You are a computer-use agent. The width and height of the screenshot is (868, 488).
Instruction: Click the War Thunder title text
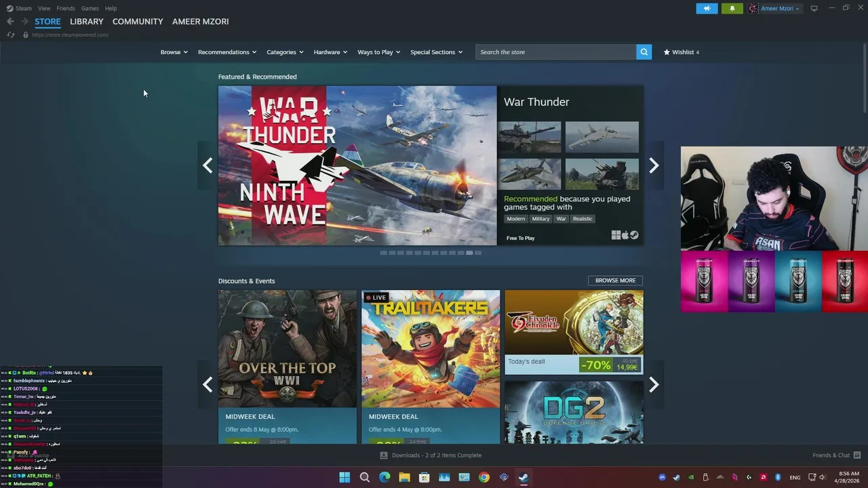(x=536, y=102)
